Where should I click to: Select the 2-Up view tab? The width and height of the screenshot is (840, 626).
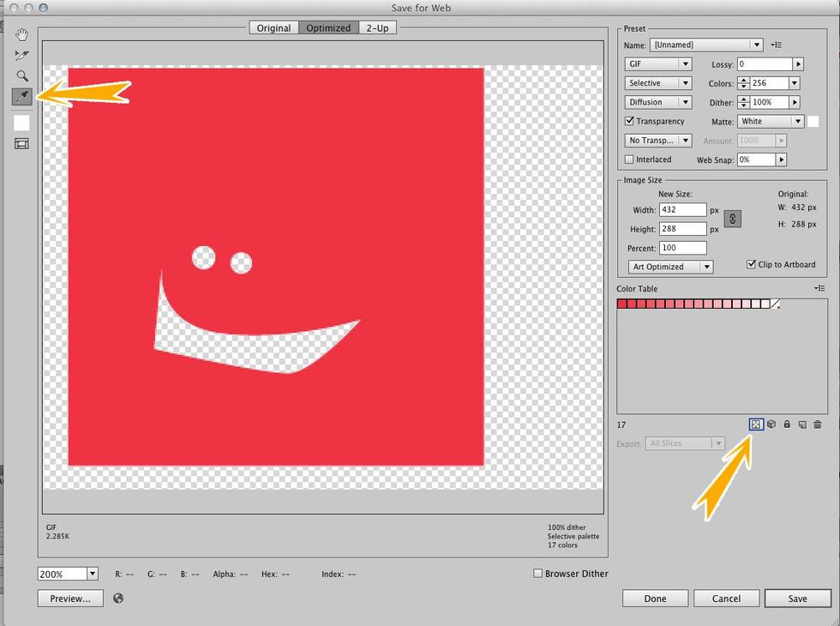[x=379, y=27]
